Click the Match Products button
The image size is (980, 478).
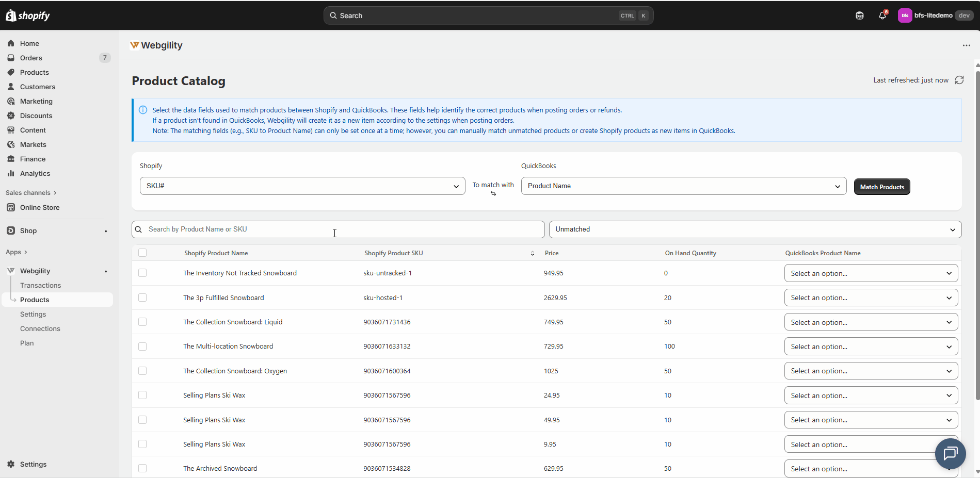881,187
